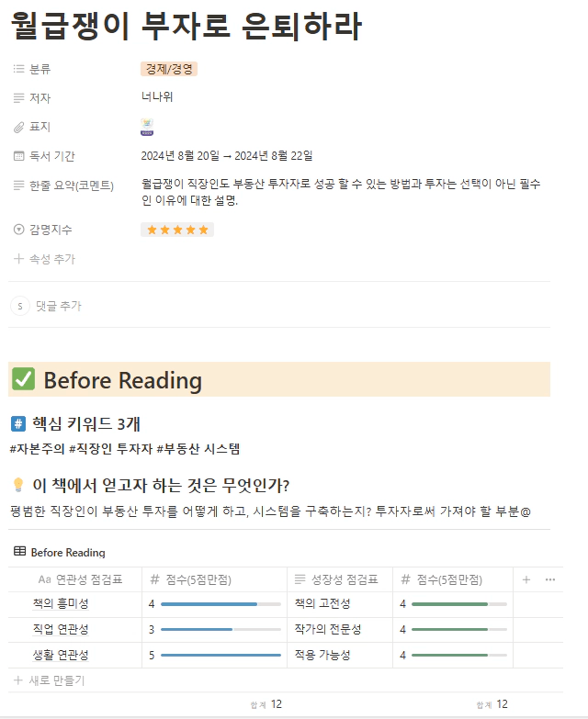Viewport: 588px width, 719px height.
Task: Open the three-dot table options menu
Action: [x=550, y=579]
